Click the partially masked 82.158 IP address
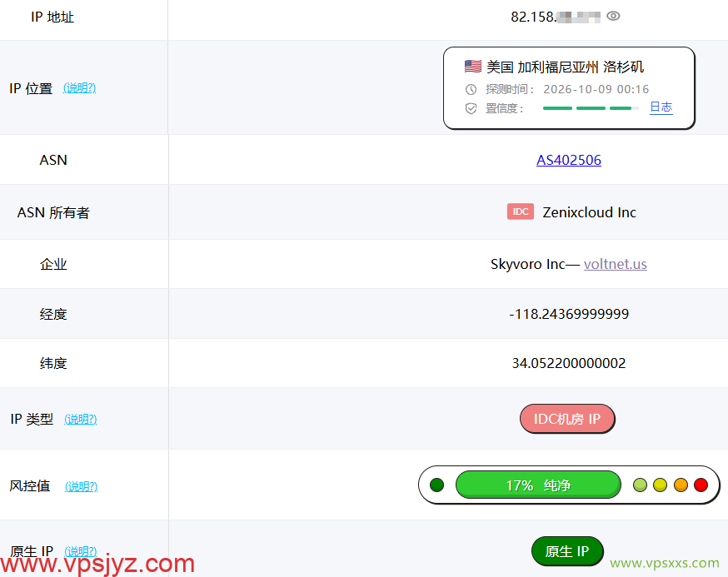This screenshot has width=728, height=577. click(556, 17)
